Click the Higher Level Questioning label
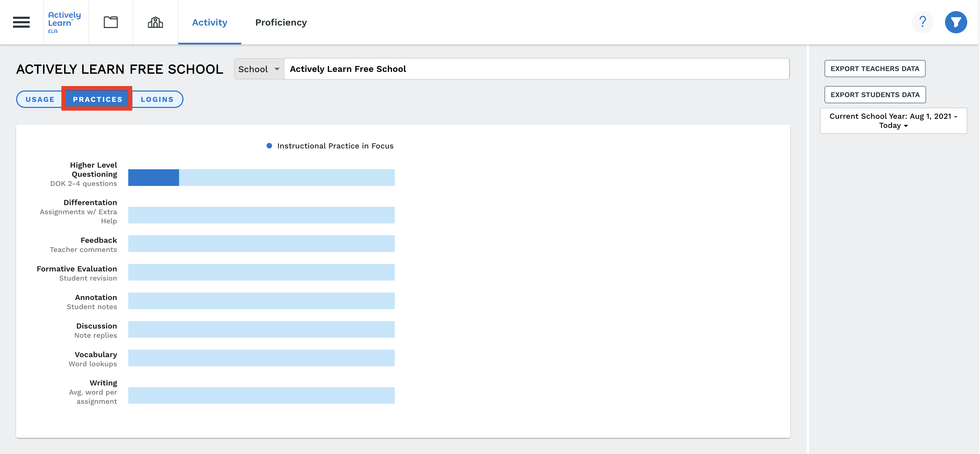This screenshot has height=454, width=980. coord(94,170)
